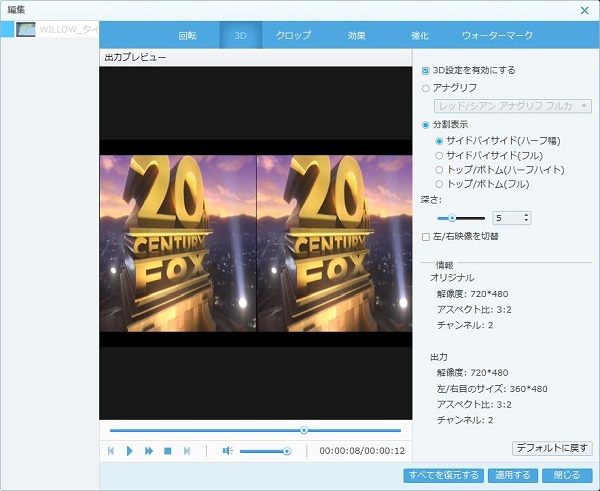The image size is (600, 491).
Task: Toggle the 3D設定を有効にする checkbox
Action: pyautogui.click(x=426, y=71)
